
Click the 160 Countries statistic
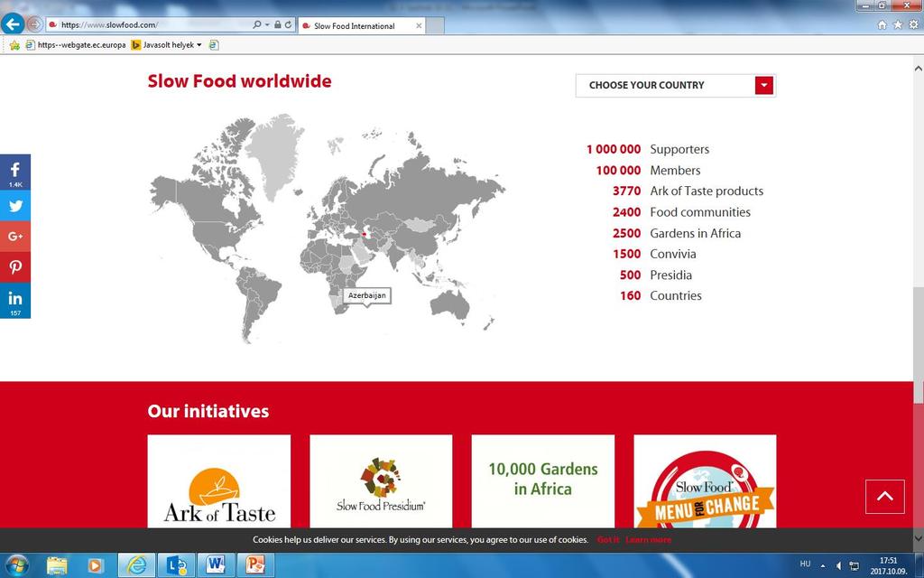[x=661, y=296]
